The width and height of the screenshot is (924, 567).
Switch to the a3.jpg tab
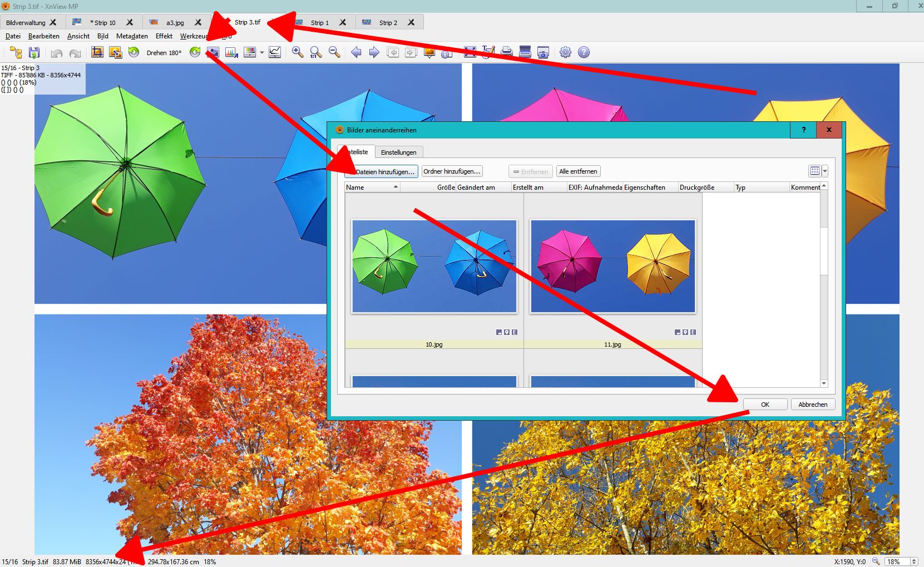pos(175,23)
